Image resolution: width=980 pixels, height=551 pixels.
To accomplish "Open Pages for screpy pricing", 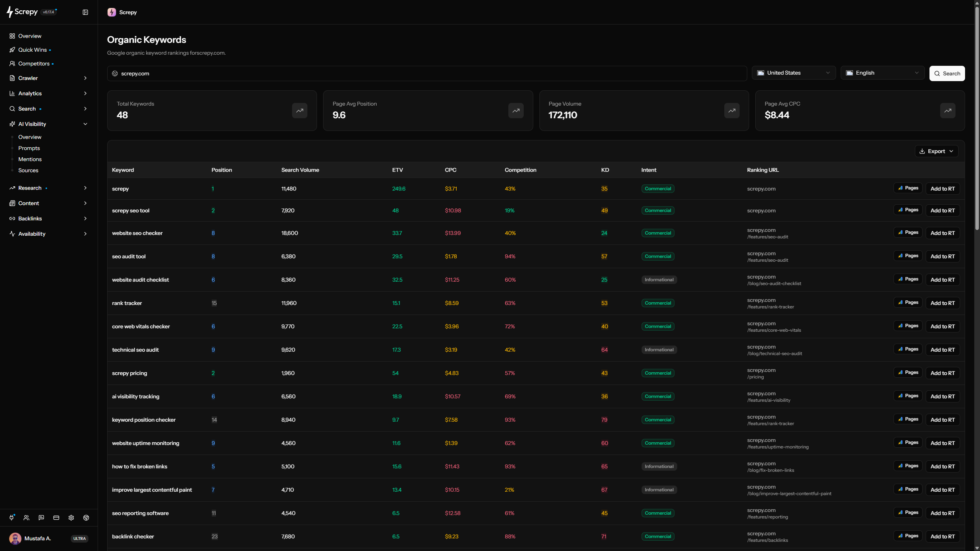I will click(x=908, y=372).
